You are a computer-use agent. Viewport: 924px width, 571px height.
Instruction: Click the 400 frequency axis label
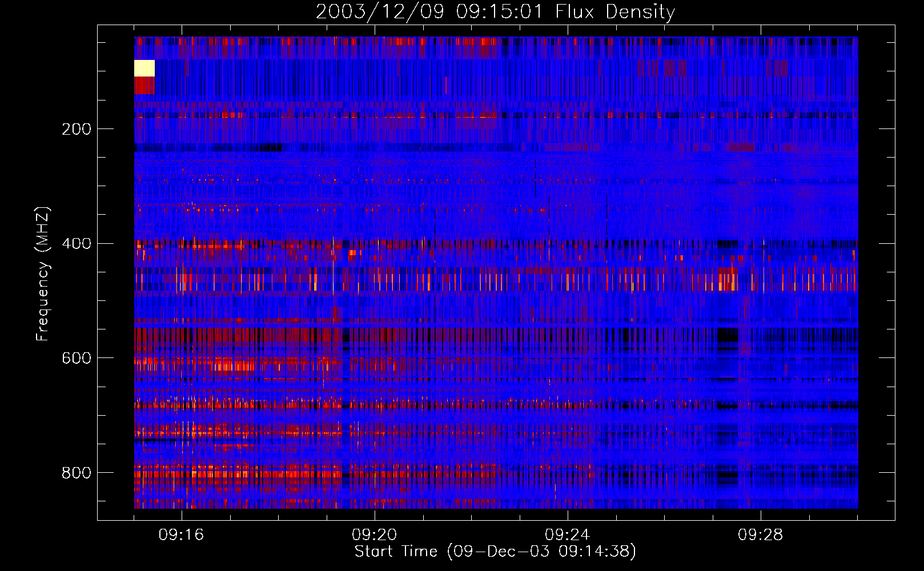pos(77,244)
